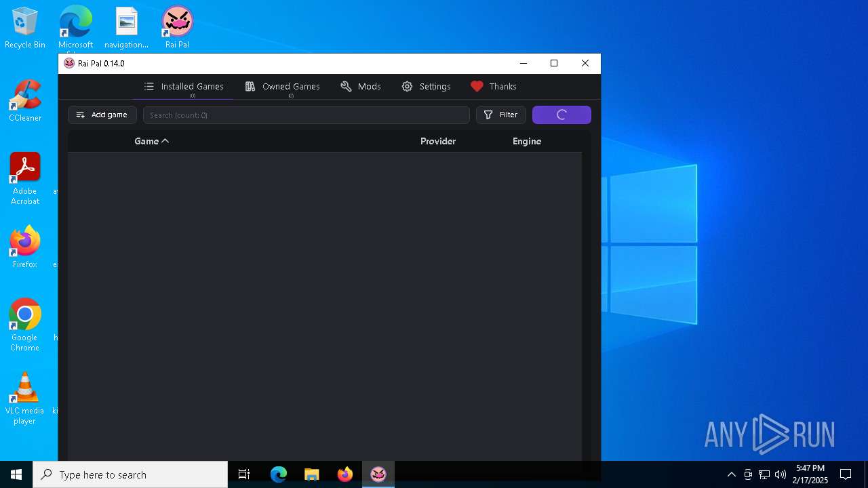Select the VLC media player desktop shortcut

coord(25,399)
